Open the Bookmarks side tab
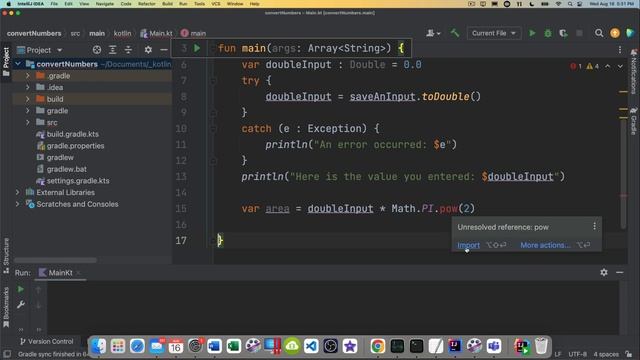This screenshot has width=640, height=360. 6,307
